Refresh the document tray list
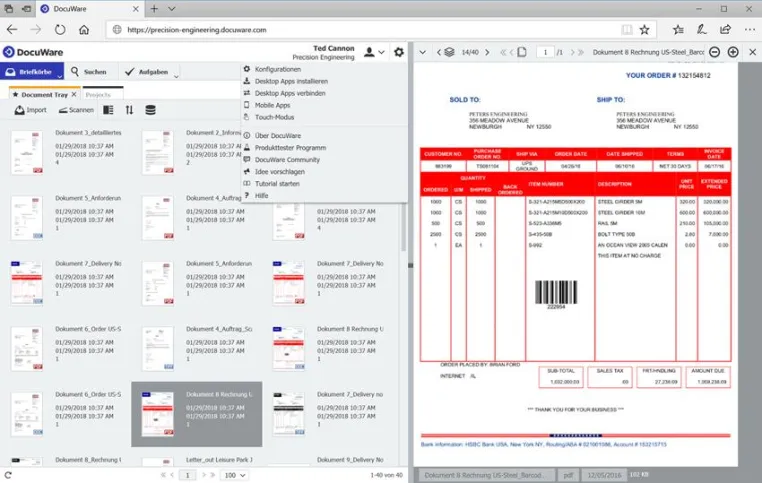Image resolution: width=762 pixels, height=483 pixels. click(x=8, y=475)
